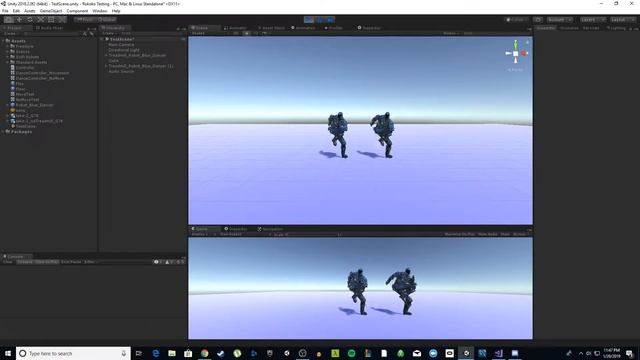
Task: Select the Scale tool in toolbar
Action: point(40,19)
